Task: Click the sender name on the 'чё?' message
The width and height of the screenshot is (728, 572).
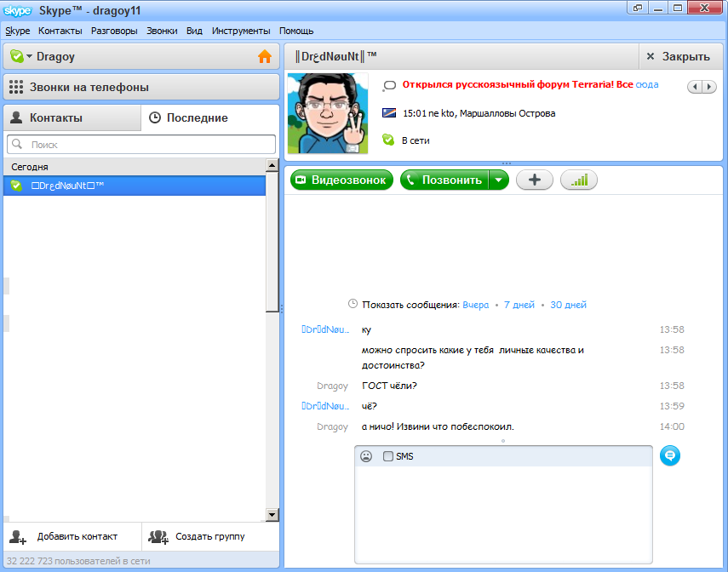Action: click(325, 406)
